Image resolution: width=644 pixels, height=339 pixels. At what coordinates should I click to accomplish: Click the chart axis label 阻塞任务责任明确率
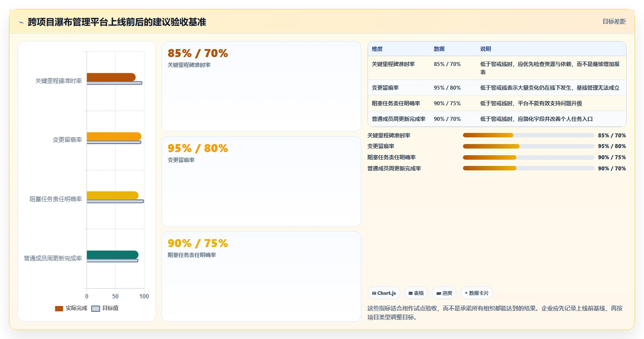pos(56,199)
